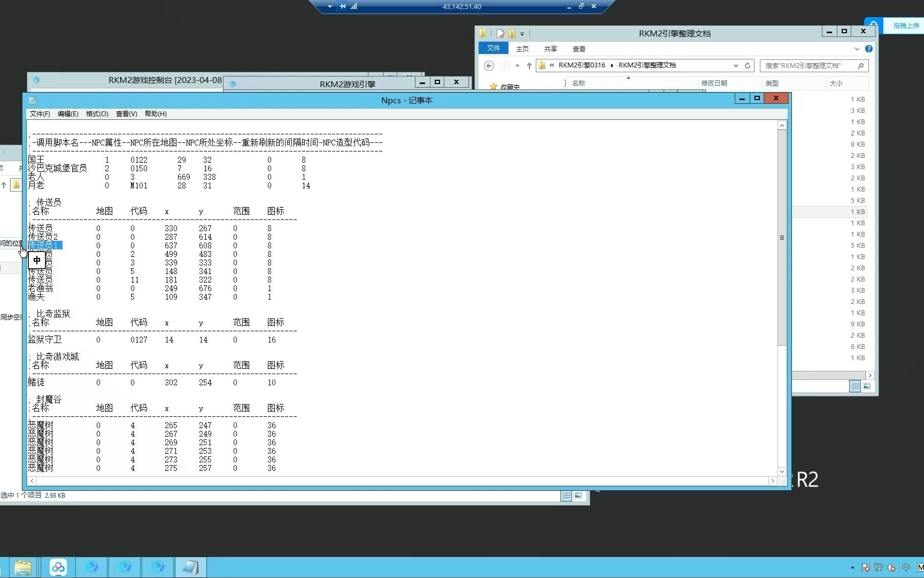Open File Explorer from the taskbar
924x578 pixels.
coord(22,567)
